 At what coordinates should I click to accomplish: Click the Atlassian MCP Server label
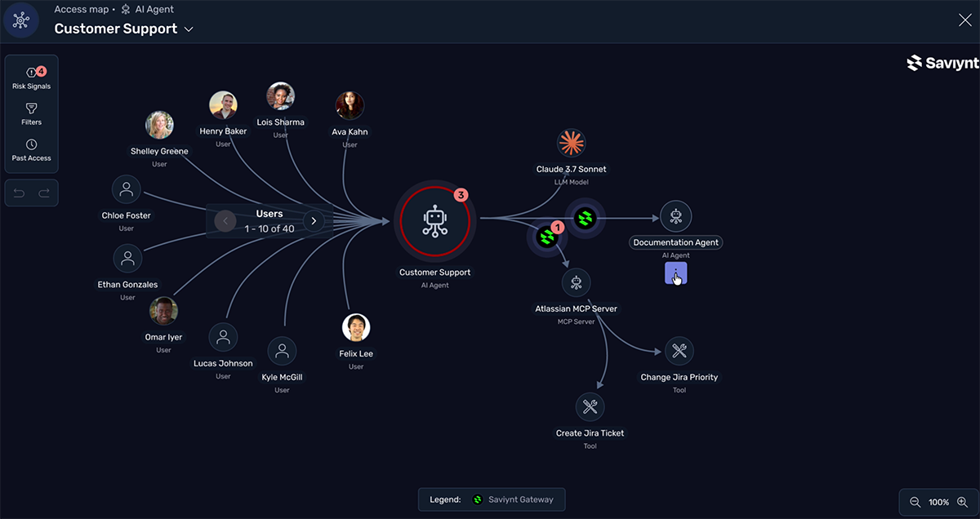(x=576, y=309)
